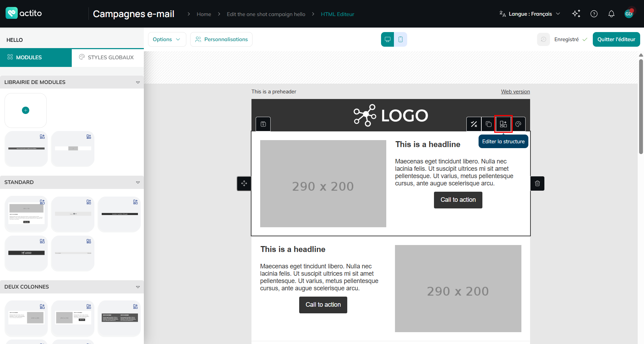This screenshot has width=644, height=344.
Task: Open the Web version link
Action: tap(515, 92)
